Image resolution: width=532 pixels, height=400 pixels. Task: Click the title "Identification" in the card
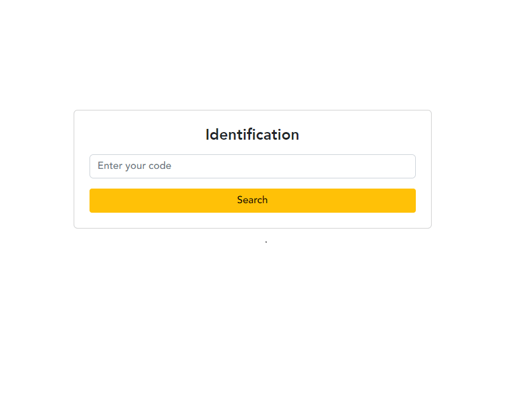click(252, 135)
